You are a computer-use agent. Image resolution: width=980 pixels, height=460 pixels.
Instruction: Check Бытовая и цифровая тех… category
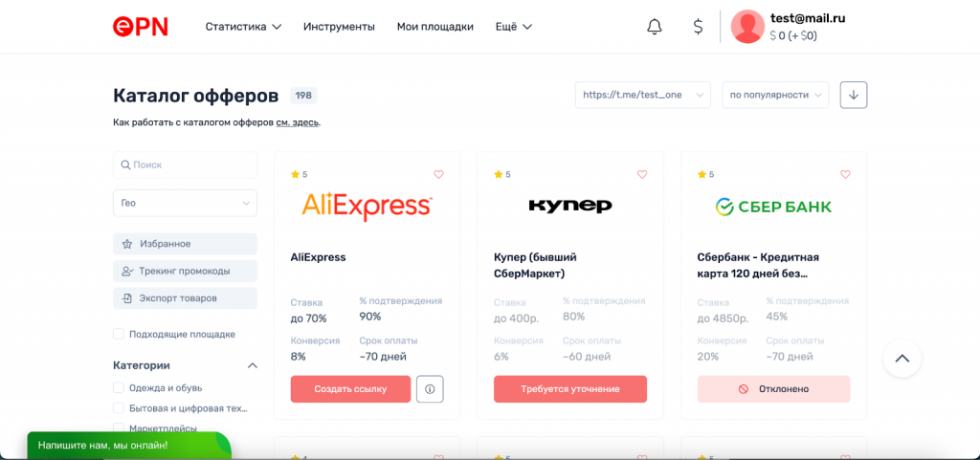tap(118, 408)
